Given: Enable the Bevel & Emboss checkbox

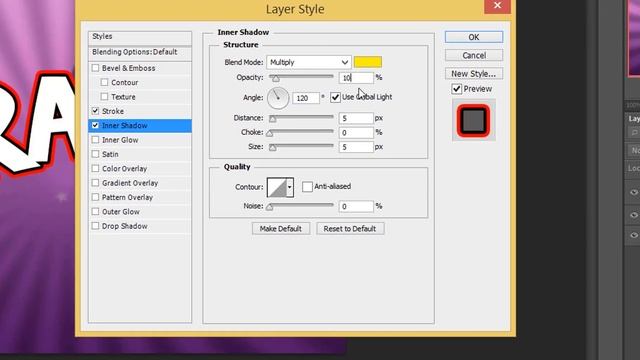Looking at the screenshot, I should click(x=96, y=68).
